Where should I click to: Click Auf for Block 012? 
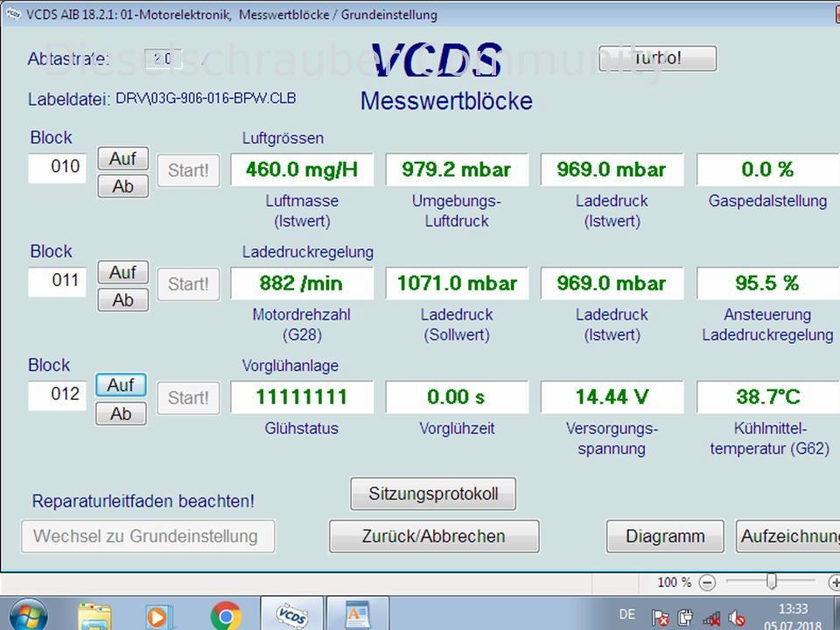coord(121,385)
